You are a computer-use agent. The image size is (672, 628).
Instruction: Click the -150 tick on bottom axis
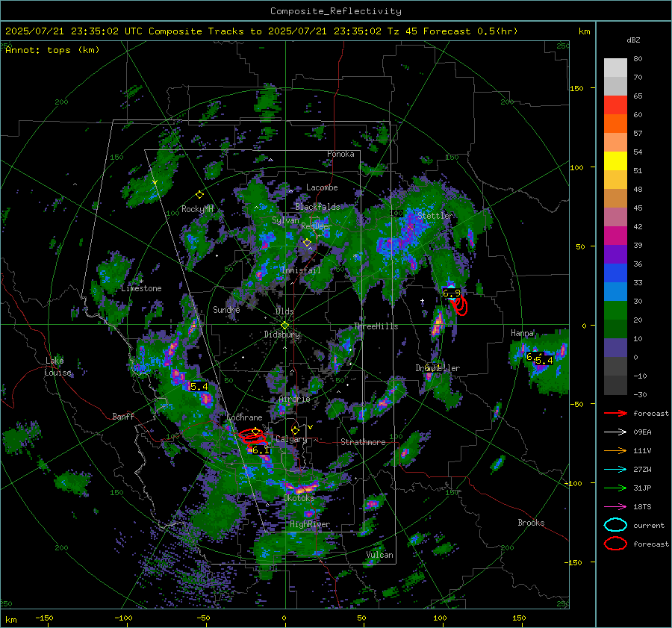tap(44, 618)
